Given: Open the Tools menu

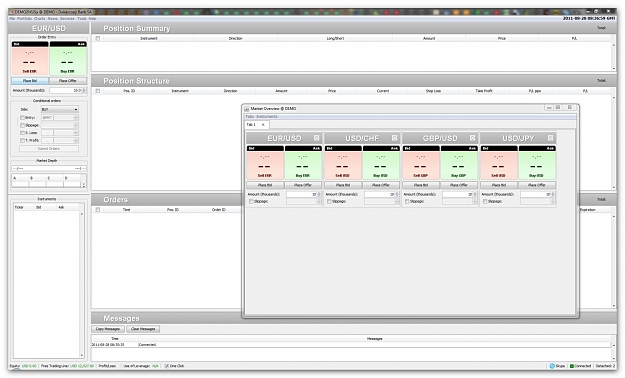Looking at the screenshot, I should coord(82,19).
